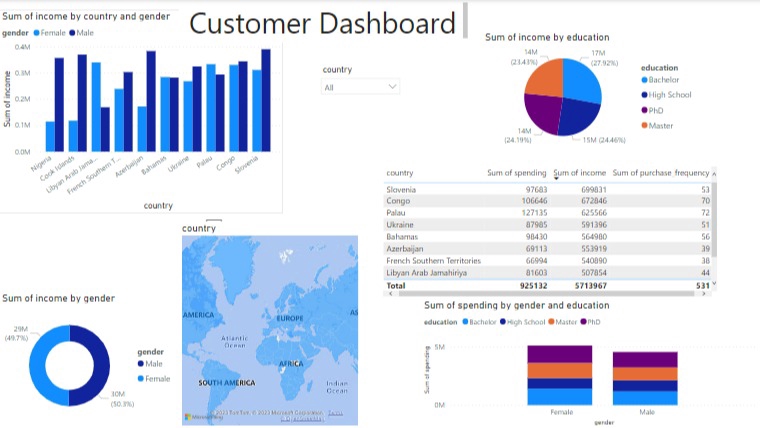Select High School in the education pie legend
The height and width of the screenshot is (428, 760).
click(x=666, y=95)
